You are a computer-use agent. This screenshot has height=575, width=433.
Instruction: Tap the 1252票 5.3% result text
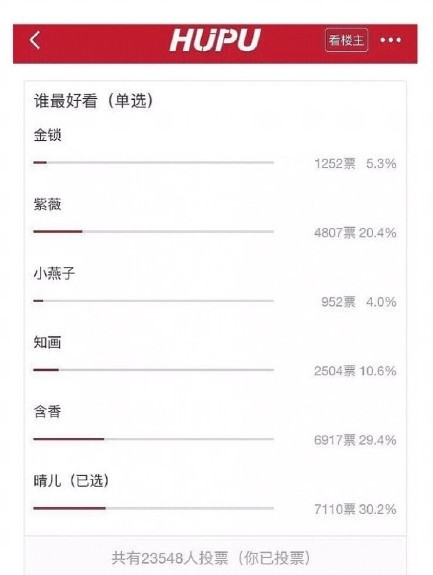pyautogui.click(x=355, y=164)
